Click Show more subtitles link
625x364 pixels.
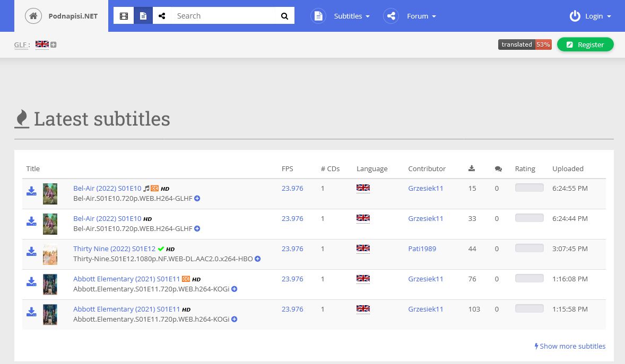click(570, 346)
